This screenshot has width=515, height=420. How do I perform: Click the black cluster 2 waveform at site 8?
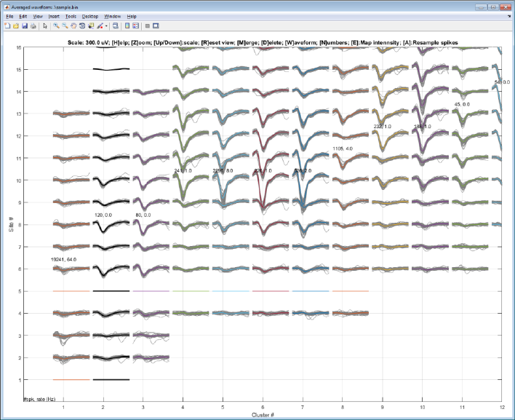pos(111,226)
